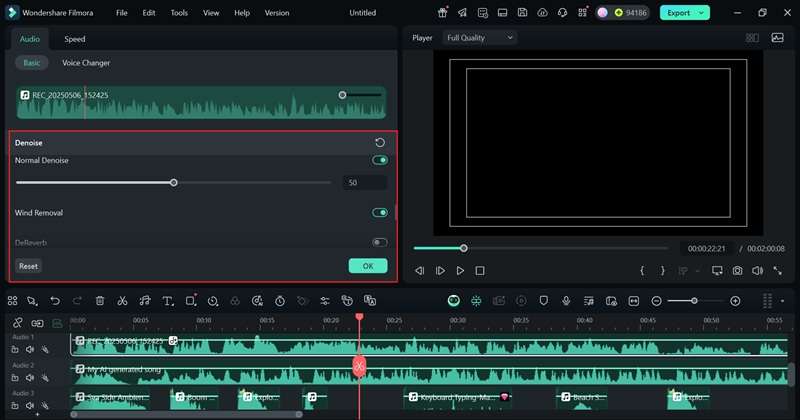Click the audio music-note tool in timeline toolbar

point(145,301)
